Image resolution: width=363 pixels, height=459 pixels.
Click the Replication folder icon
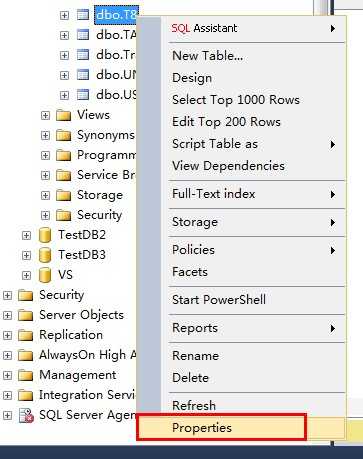26,335
